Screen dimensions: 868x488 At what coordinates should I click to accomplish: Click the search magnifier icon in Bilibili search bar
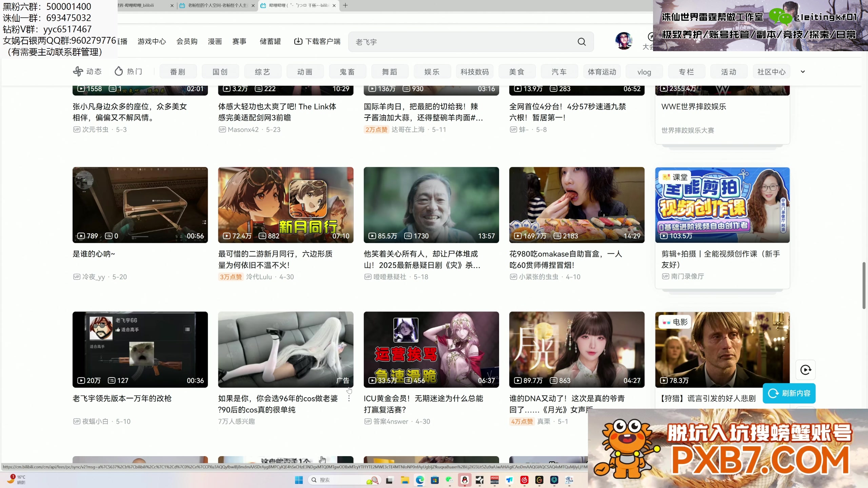tap(581, 42)
